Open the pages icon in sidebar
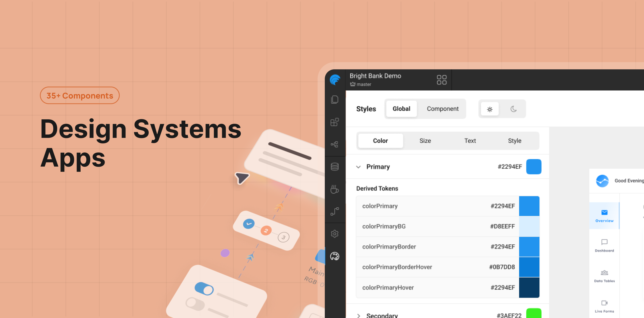 [x=335, y=100]
